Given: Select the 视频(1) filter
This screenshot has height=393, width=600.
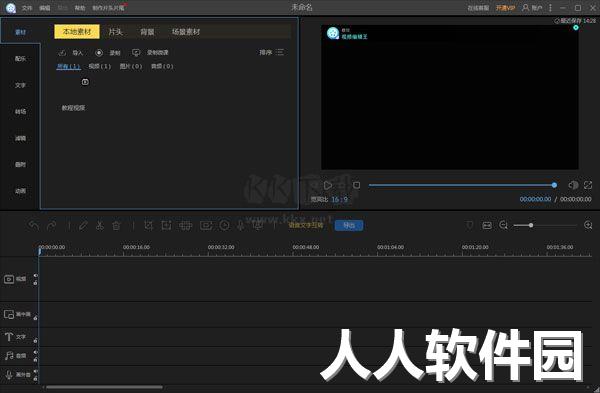Looking at the screenshot, I should (x=99, y=66).
